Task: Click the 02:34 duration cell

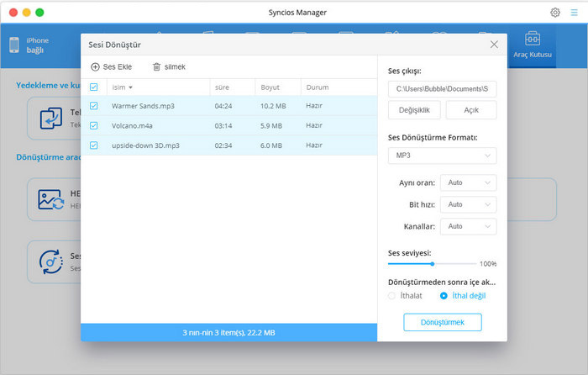Action: point(223,145)
